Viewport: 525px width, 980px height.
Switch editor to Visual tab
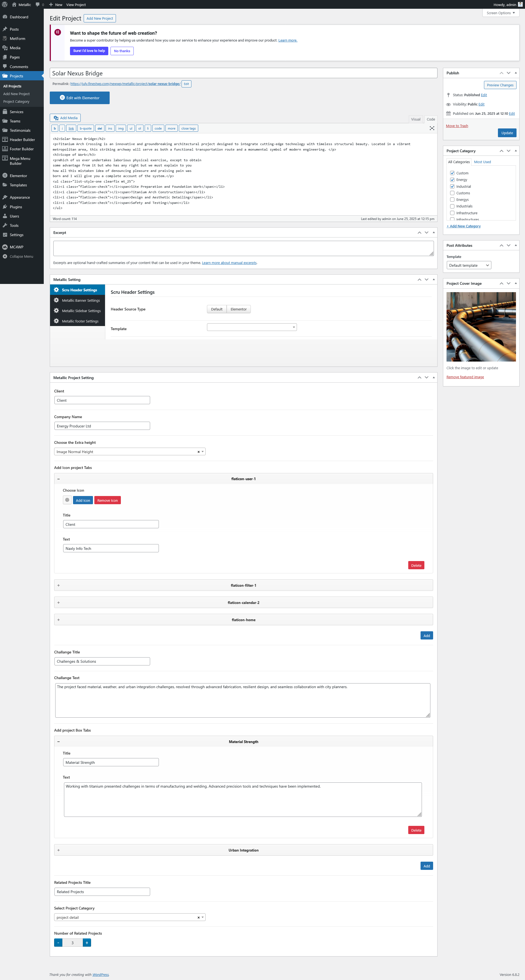[415, 119]
